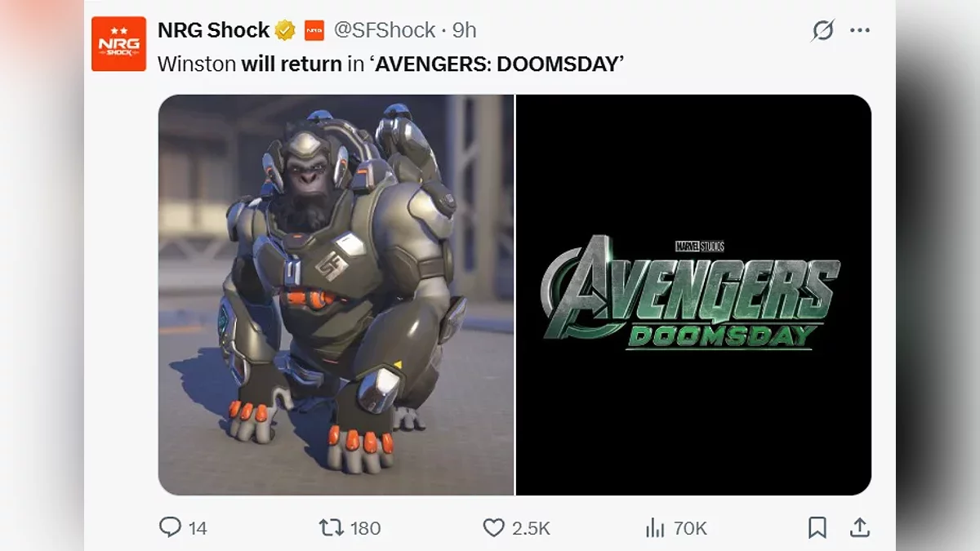Open the Winston skin image
Image resolution: width=980 pixels, height=551 pixels.
[336, 295]
